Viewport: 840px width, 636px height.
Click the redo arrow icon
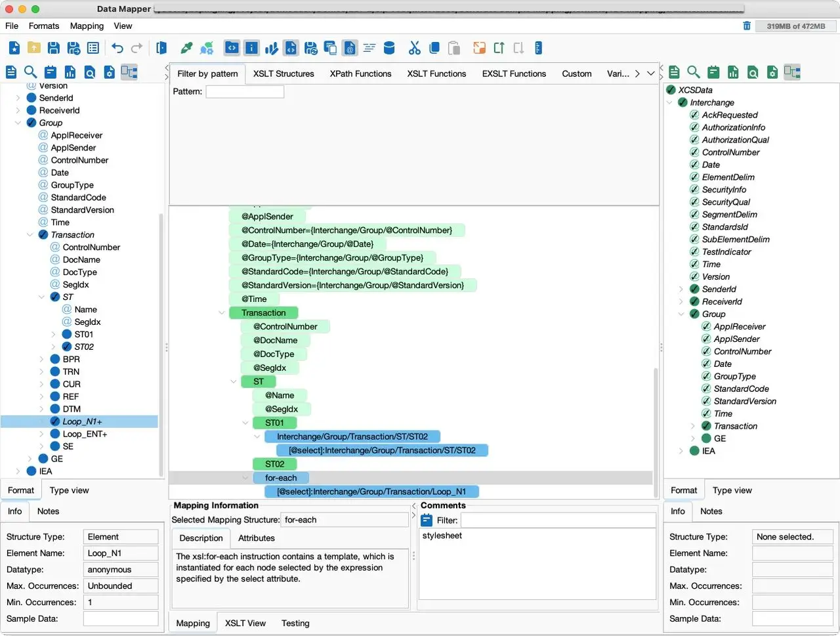(137, 48)
